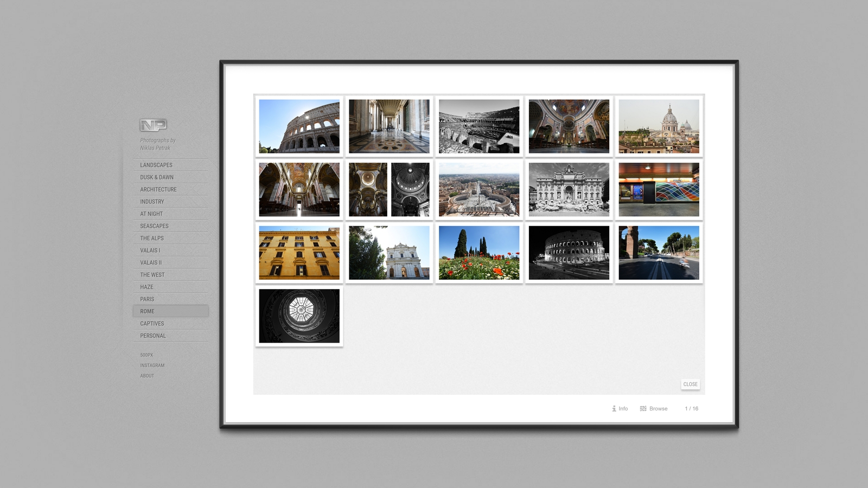
Task: Select the Rome gallery entry
Action: coord(148,311)
